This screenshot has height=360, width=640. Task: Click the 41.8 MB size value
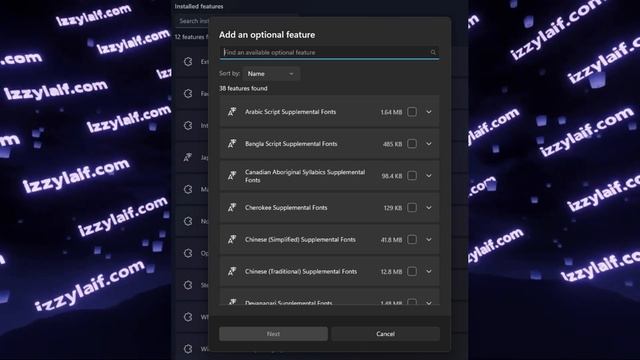[391, 240]
